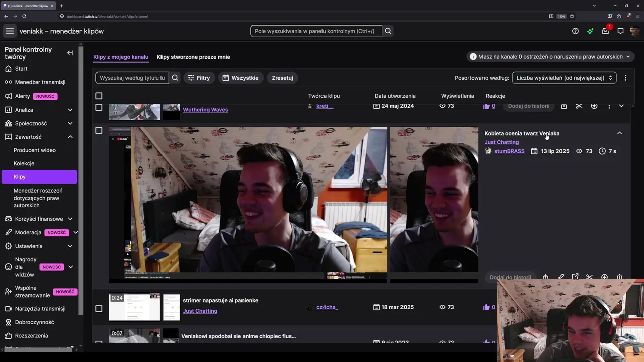Tick checkbox for Kobieta ocenia twarz clip
This screenshot has height=362, width=644.
99,131
